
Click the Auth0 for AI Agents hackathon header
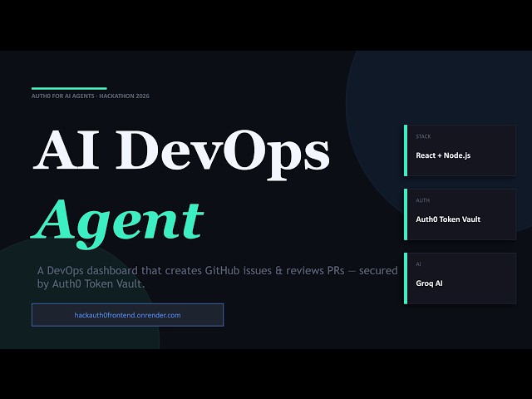(90, 96)
